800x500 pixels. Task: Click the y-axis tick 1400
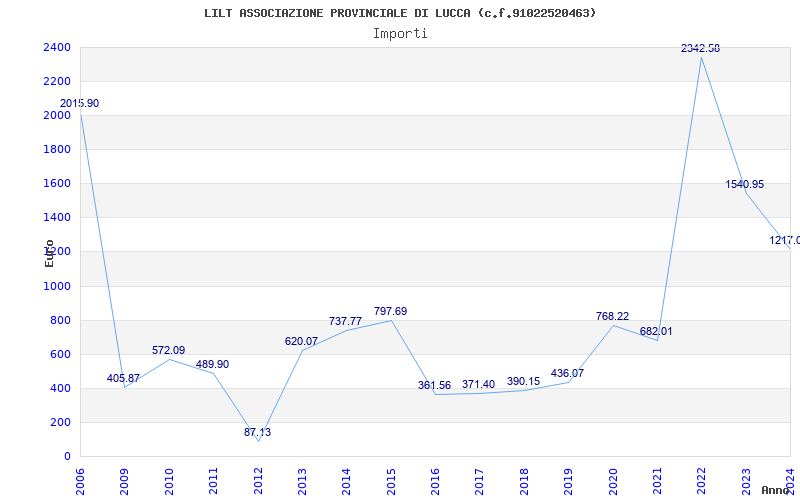[57, 218]
